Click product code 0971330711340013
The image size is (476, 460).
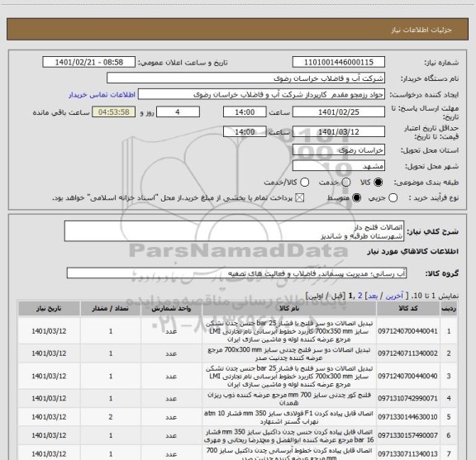407,454
